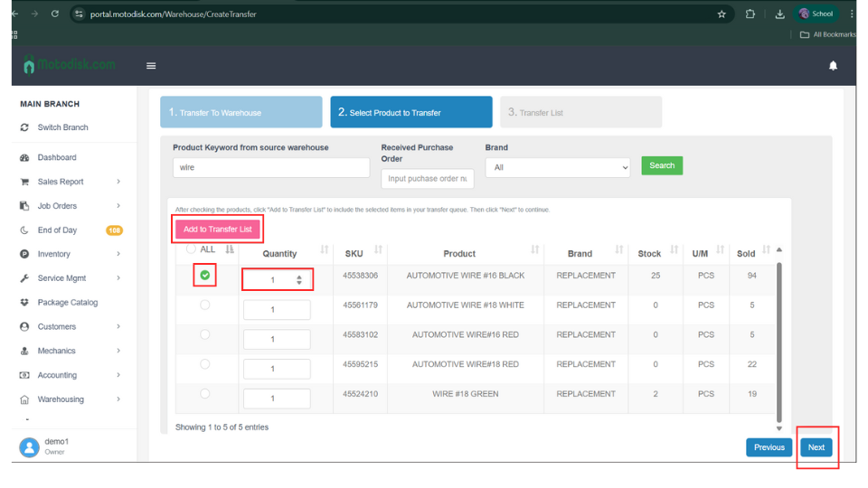Expand the Sales Report submenu

tap(118, 182)
